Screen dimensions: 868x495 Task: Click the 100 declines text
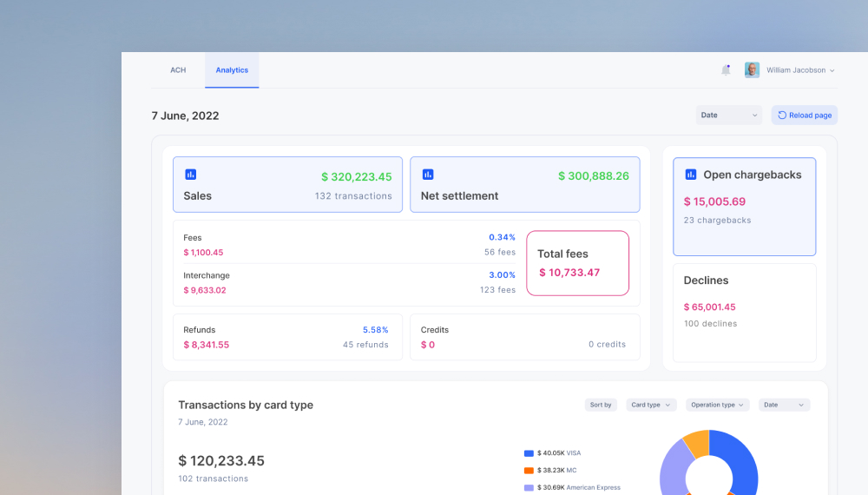tap(710, 323)
